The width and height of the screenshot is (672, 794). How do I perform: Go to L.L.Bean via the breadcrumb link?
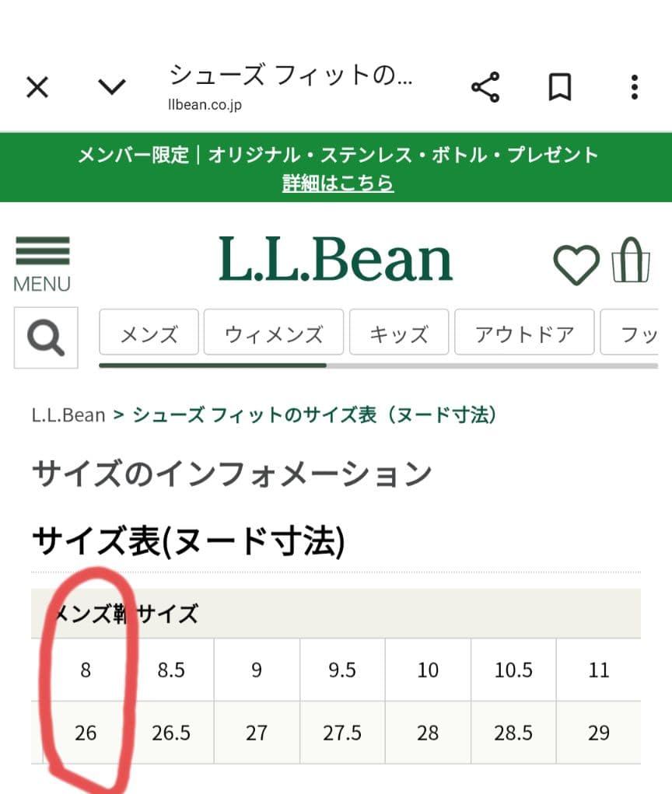click(x=67, y=414)
